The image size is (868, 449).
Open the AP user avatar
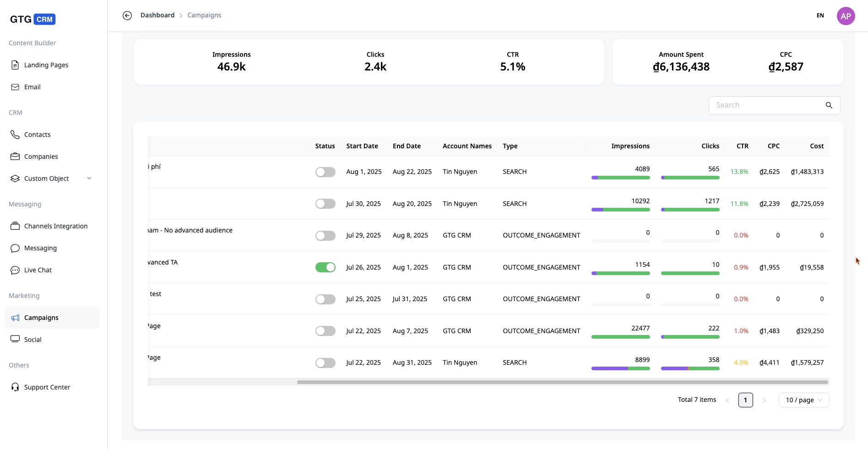(x=846, y=16)
